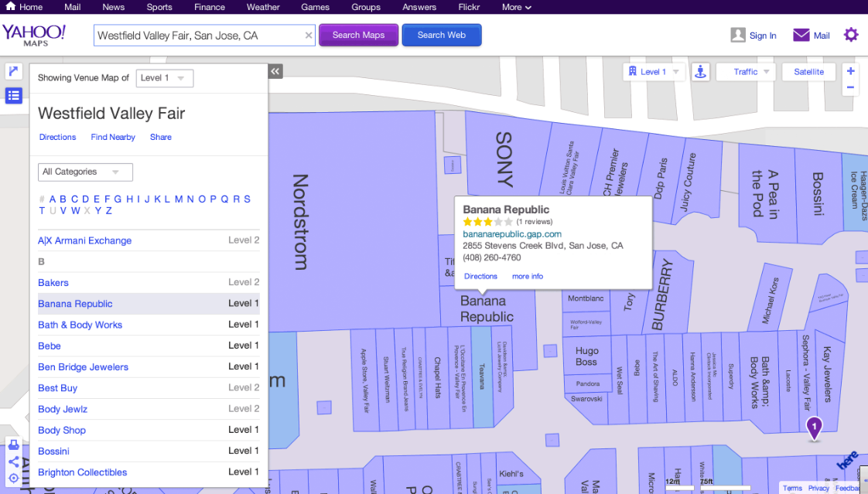Viewport: 868px width, 494px height.
Task: Select Best Buy in store list
Action: (x=57, y=388)
